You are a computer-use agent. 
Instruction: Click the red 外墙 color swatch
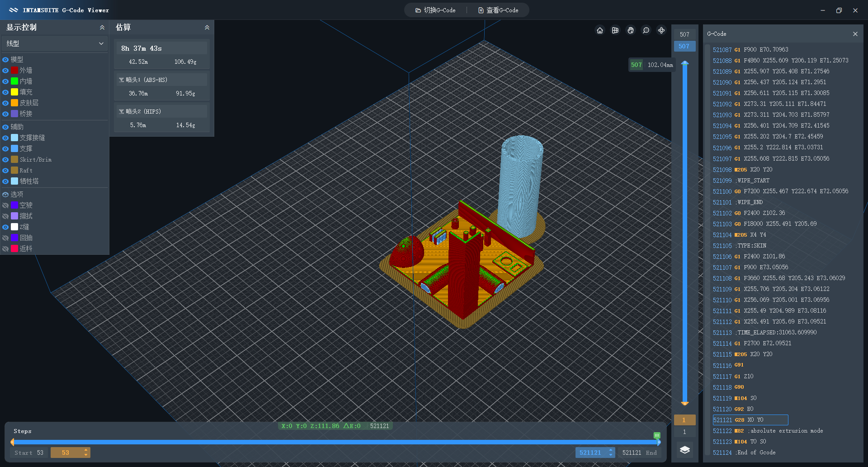point(14,70)
